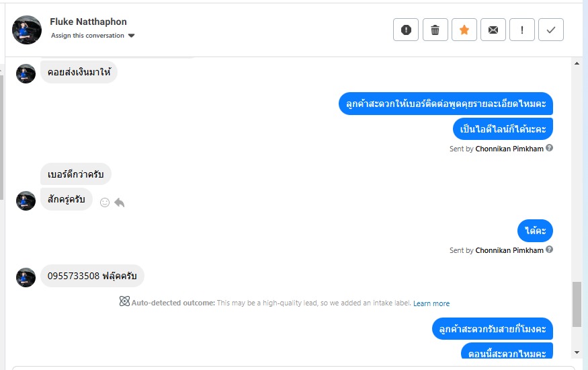The height and width of the screenshot is (370, 588).
Task: Reply to the สักครู่ครับ message
Action: pyautogui.click(x=120, y=202)
